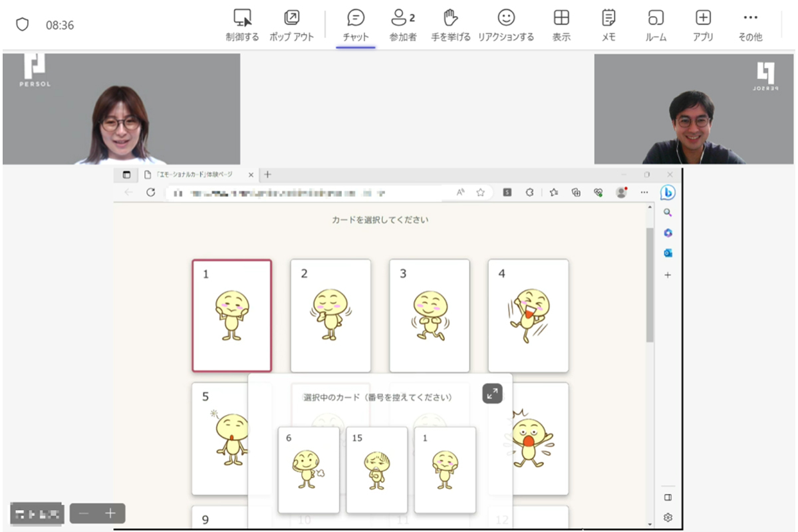Click selected card 15 in panel
798x532 pixels.
[377, 470]
